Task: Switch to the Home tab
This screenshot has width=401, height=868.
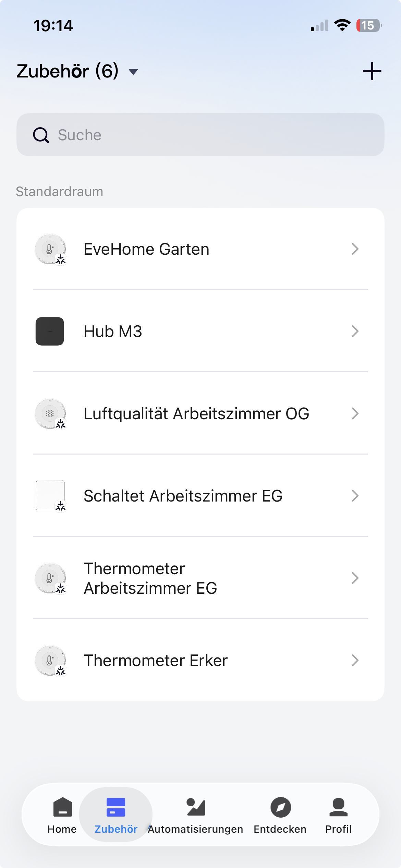Action: [62, 815]
